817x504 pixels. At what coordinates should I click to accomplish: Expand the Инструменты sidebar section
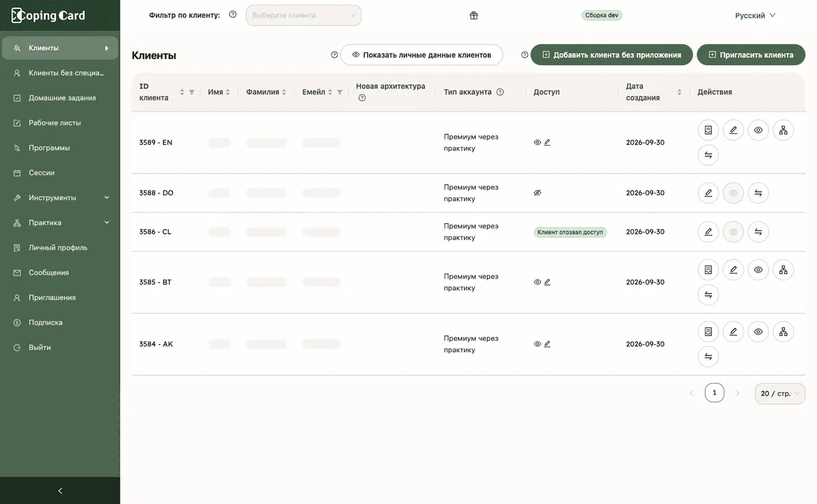pyautogui.click(x=60, y=198)
